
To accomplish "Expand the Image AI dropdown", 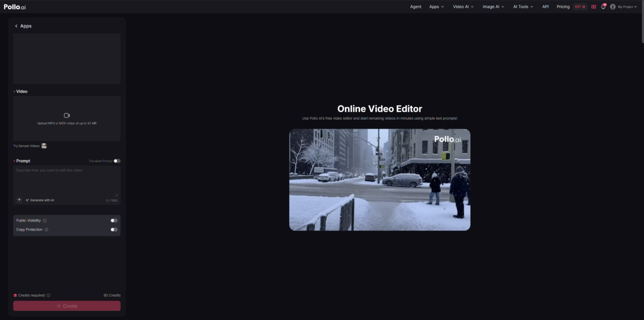I will [494, 7].
